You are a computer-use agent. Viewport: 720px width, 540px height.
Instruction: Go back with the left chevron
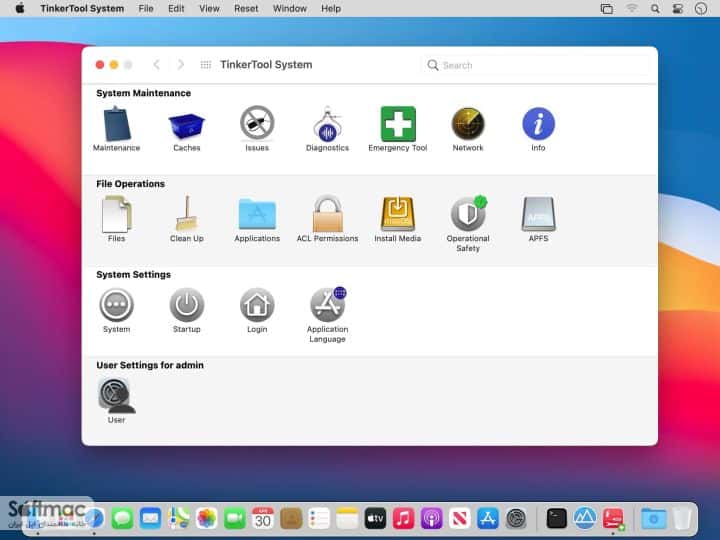tap(157, 65)
